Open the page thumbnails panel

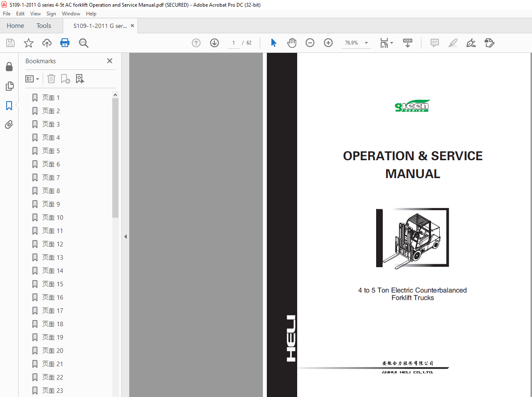[9, 86]
